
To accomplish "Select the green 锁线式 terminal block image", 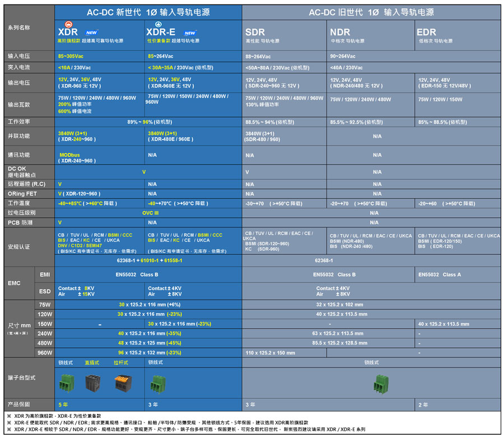I will [67, 384].
